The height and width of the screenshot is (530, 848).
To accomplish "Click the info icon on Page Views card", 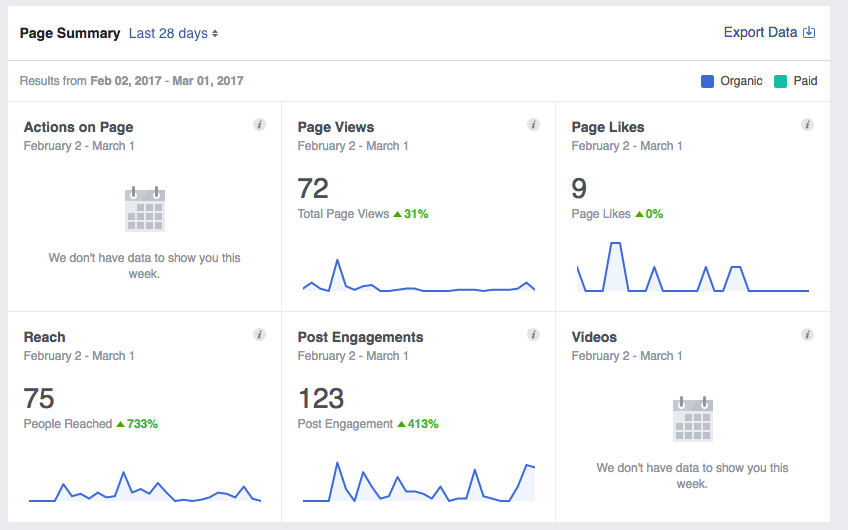I will tap(533, 125).
